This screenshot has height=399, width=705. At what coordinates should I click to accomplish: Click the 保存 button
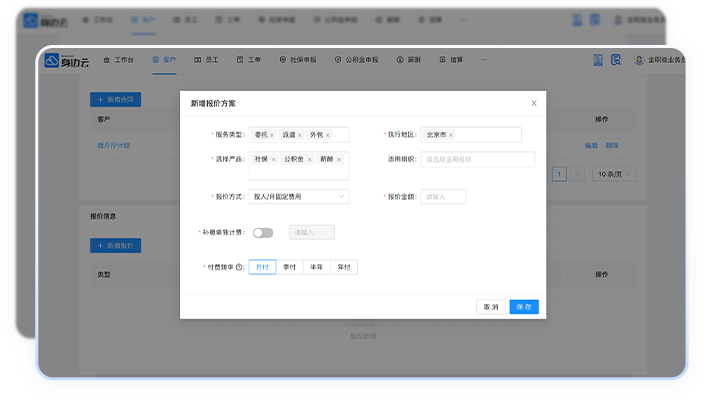coord(524,307)
